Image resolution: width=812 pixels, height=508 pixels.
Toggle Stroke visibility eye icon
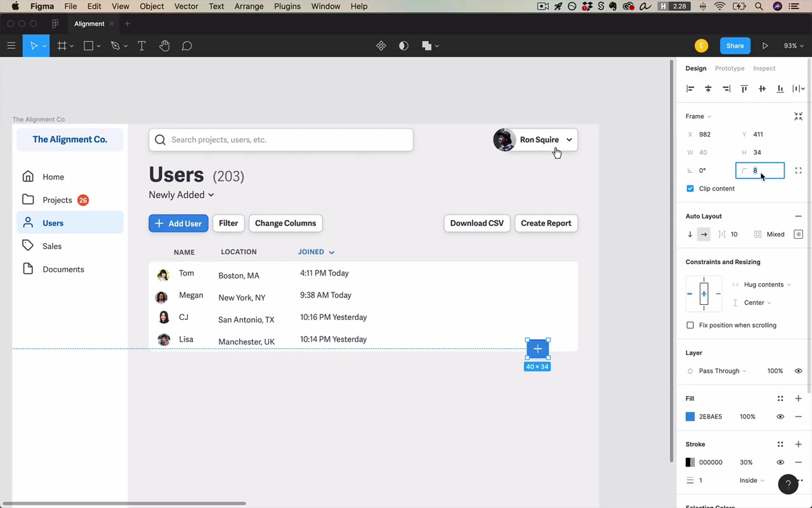point(780,462)
